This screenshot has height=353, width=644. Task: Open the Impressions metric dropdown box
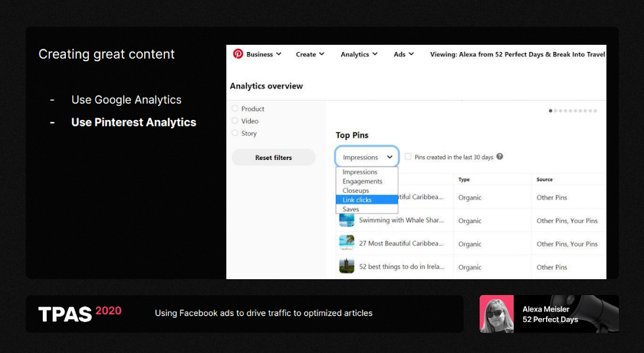367,157
